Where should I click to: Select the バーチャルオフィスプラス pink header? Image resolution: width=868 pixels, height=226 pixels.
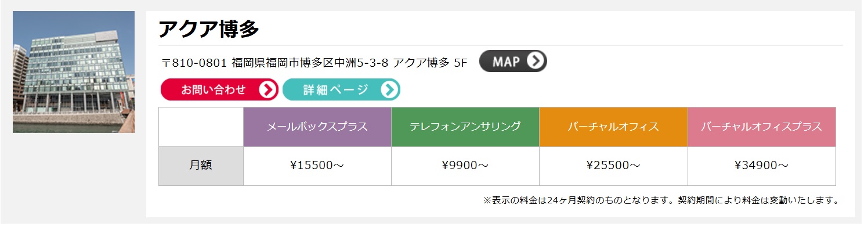point(762,127)
